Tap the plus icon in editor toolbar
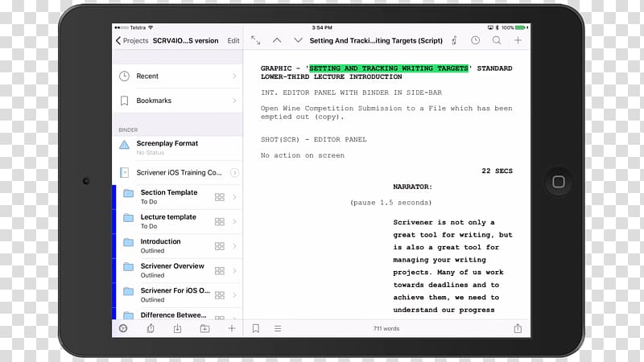Screen dimensions: 644x362 (518, 40)
